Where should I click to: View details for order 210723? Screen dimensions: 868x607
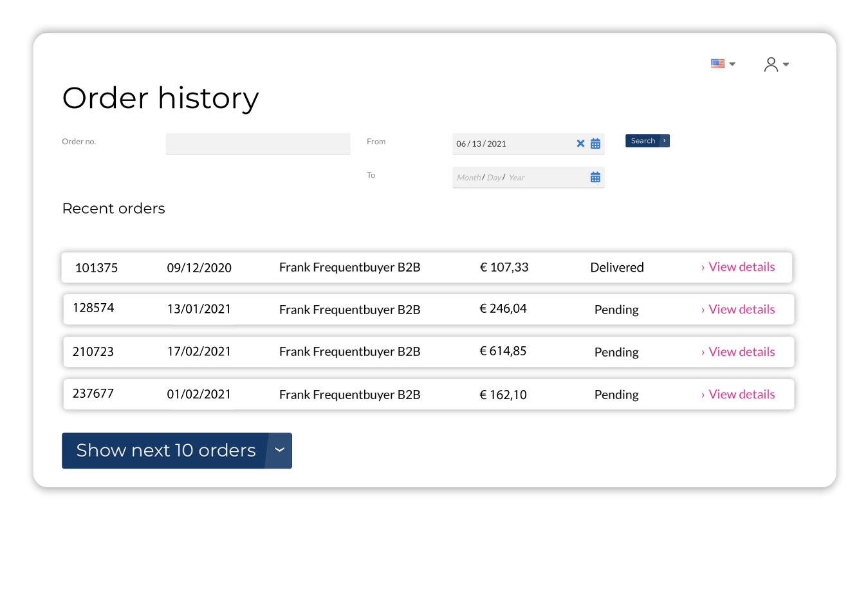tap(738, 352)
